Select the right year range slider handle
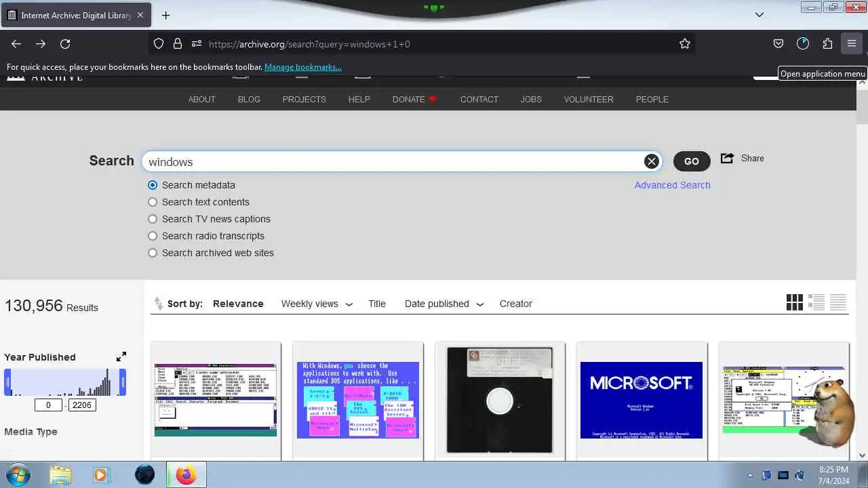This screenshot has width=868, height=488. [123, 382]
